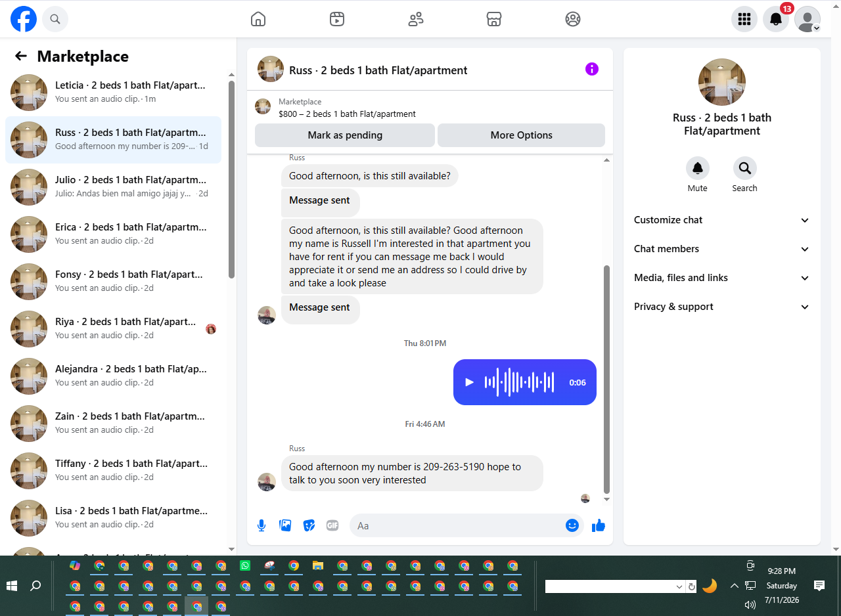Open the emoji picker
This screenshot has height=616, width=841.
point(572,525)
